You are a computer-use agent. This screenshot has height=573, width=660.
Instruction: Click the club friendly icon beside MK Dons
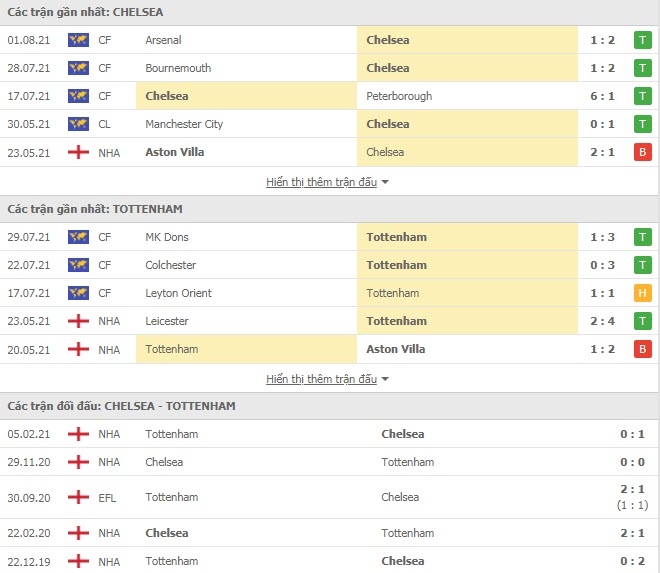pyautogui.click(x=78, y=237)
